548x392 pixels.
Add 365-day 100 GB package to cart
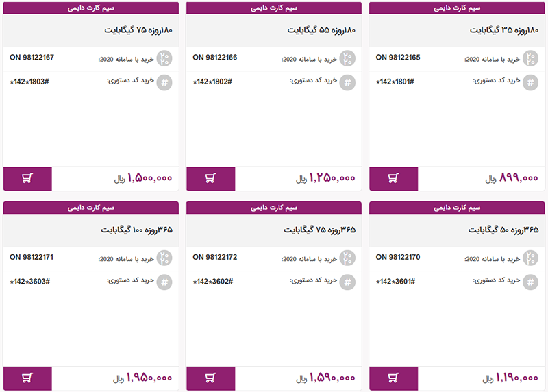click(27, 378)
